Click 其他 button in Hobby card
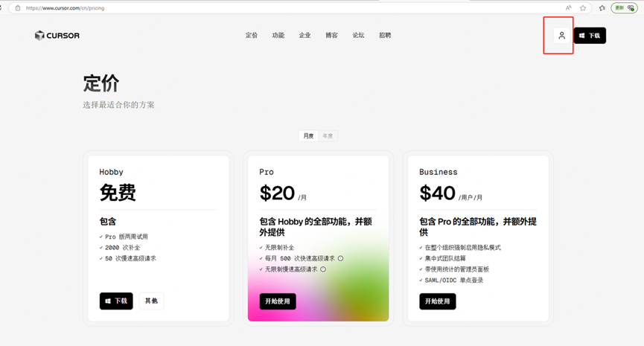Image resolution: width=644 pixels, height=346 pixels. [x=151, y=301]
